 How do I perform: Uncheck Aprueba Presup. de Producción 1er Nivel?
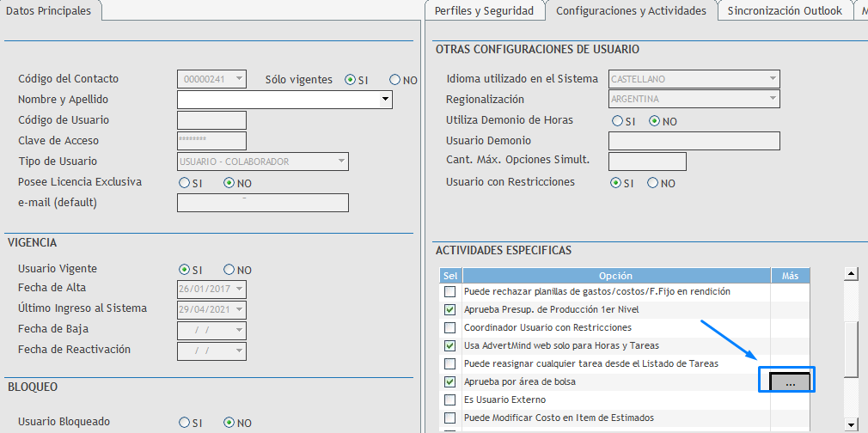click(449, 309)
